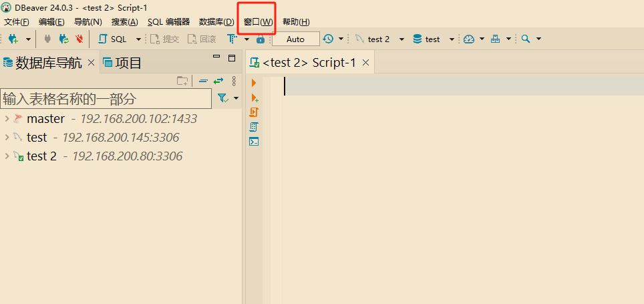Screen dimensions: 644x304
Task: Expand the test connection node
Action: click(x=7, y=138)
